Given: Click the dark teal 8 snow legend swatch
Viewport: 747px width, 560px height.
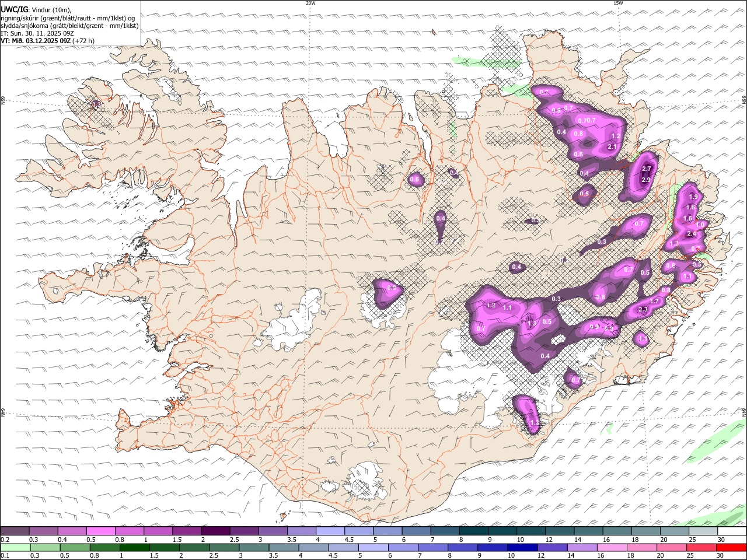Looking at the screenshot, I should pyautogui.click(x=474, y=531).
